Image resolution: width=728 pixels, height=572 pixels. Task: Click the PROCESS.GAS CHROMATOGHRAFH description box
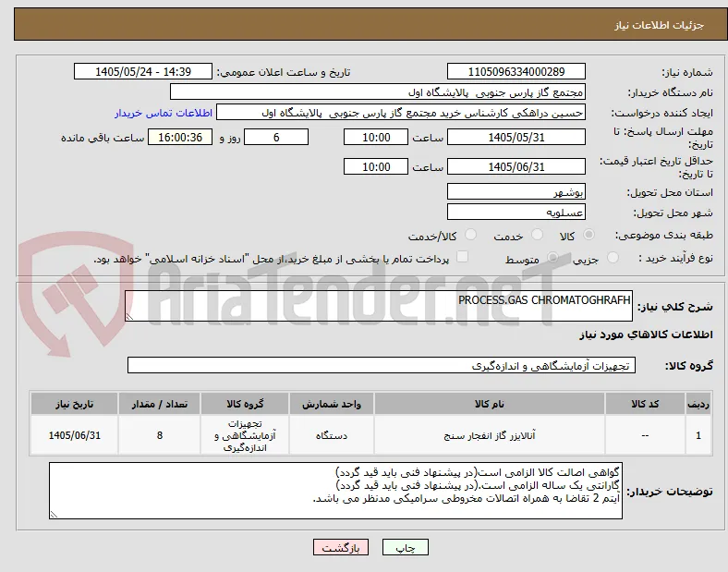(379, 306)
